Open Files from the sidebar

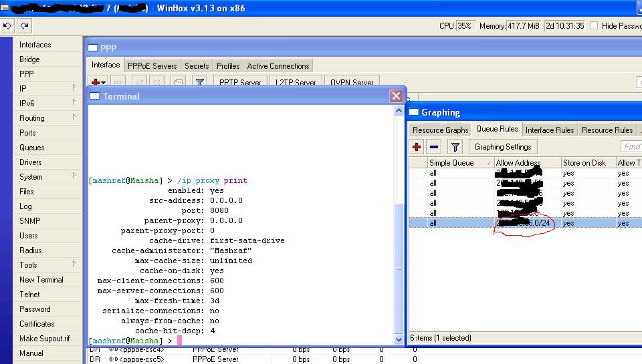click(x=27, y=192)
